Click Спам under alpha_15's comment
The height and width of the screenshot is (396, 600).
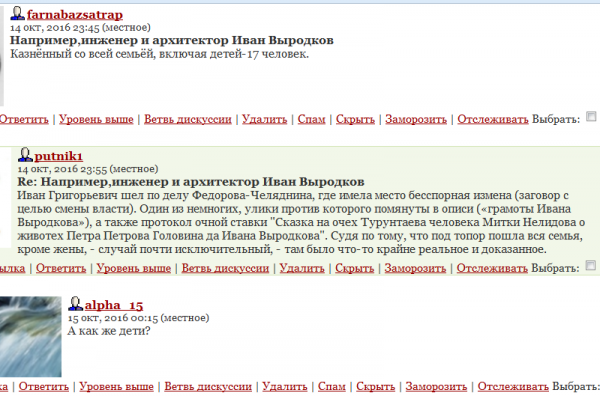332,387
